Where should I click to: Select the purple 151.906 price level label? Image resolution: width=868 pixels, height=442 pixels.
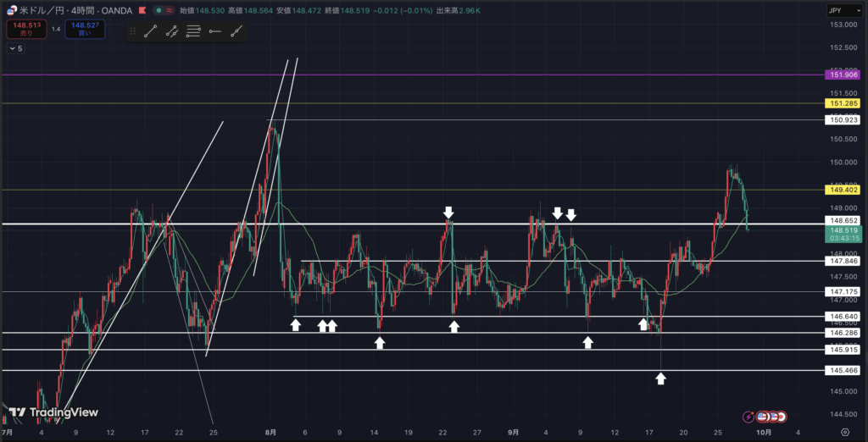844,75
